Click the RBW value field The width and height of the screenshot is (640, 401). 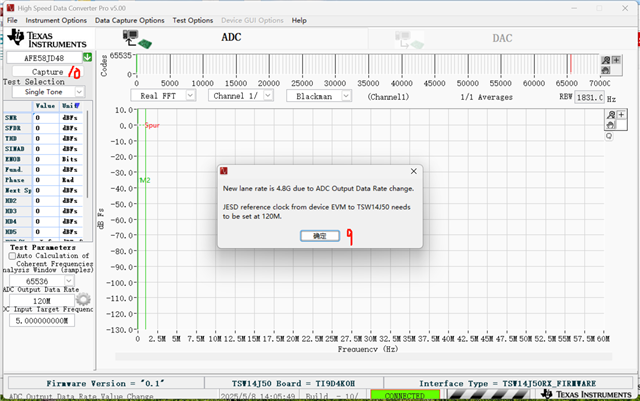point(589,97)
